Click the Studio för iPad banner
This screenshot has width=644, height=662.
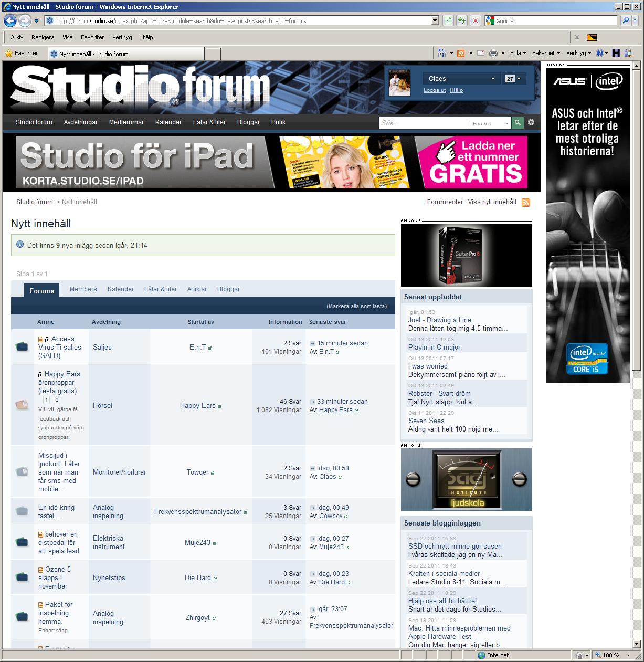tap(272, 162)
